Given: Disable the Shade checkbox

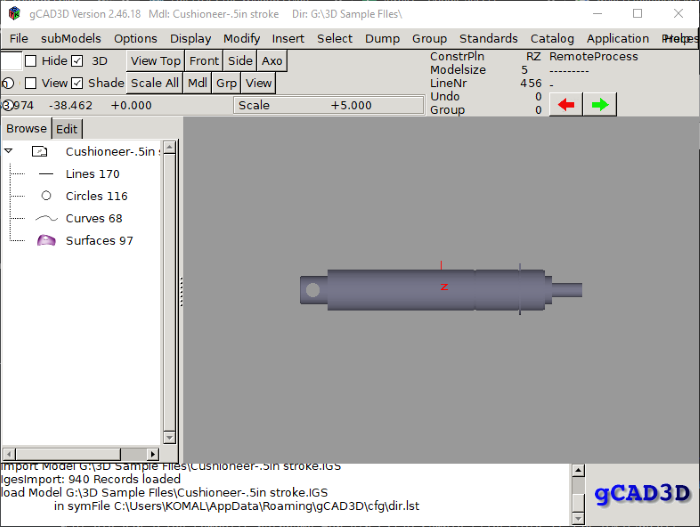Looking at the screenshot, I should pos(77,83).
